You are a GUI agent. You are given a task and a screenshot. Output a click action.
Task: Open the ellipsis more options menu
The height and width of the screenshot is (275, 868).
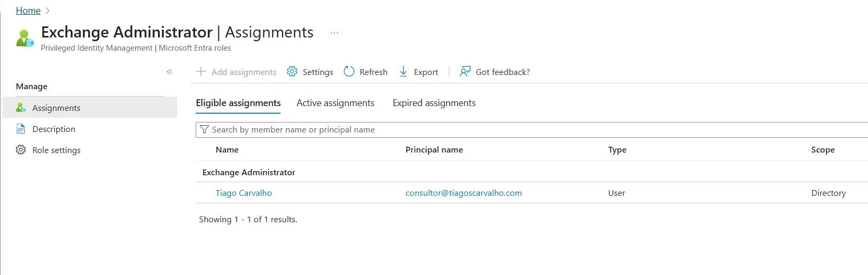tap(334, 33)
